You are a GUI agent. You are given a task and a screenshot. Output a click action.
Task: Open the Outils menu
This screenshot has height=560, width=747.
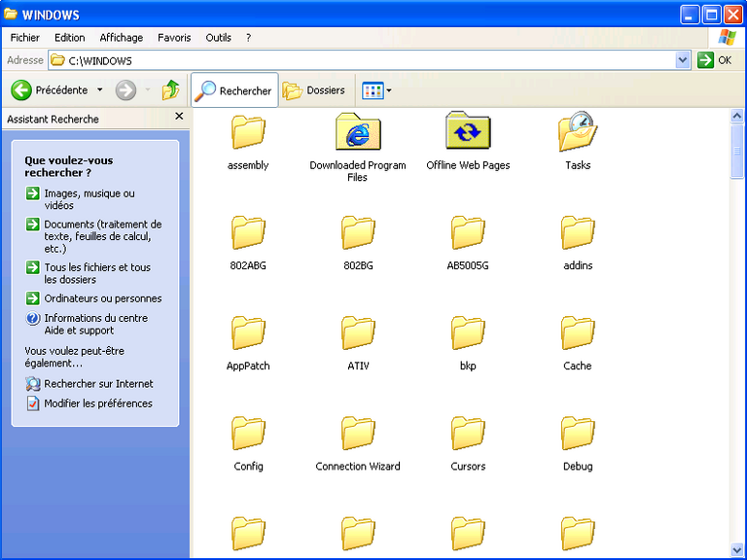click(x=218, y=38)
